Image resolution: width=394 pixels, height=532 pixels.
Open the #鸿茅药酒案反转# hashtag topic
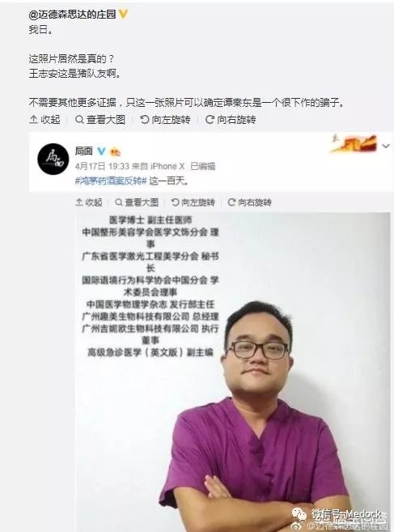point(111,181)
